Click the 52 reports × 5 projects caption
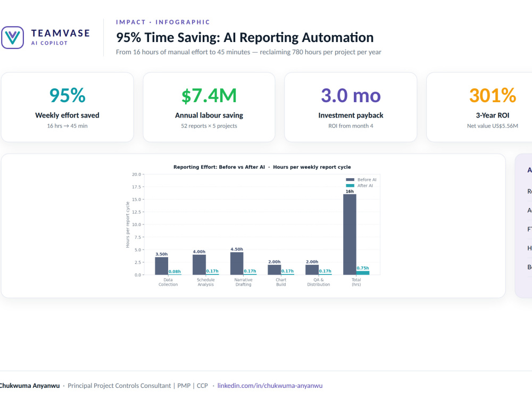This screenshot has height=399, width=532. 209,126
